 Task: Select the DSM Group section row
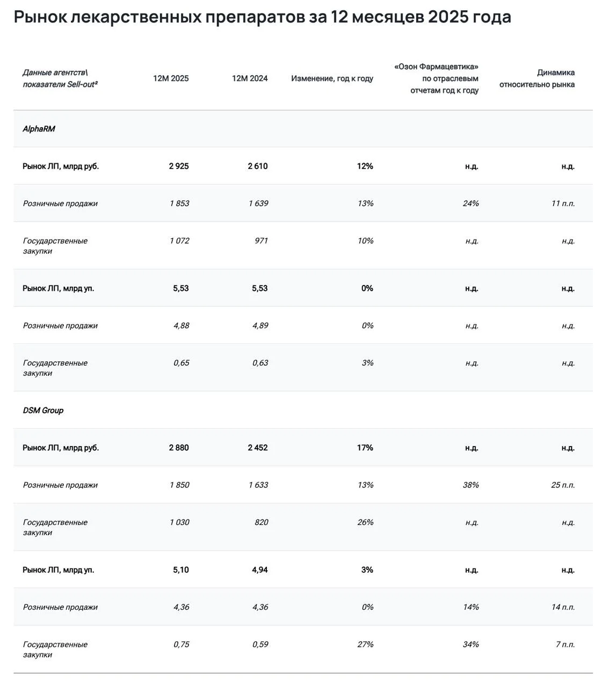click(x=303, y=410)
